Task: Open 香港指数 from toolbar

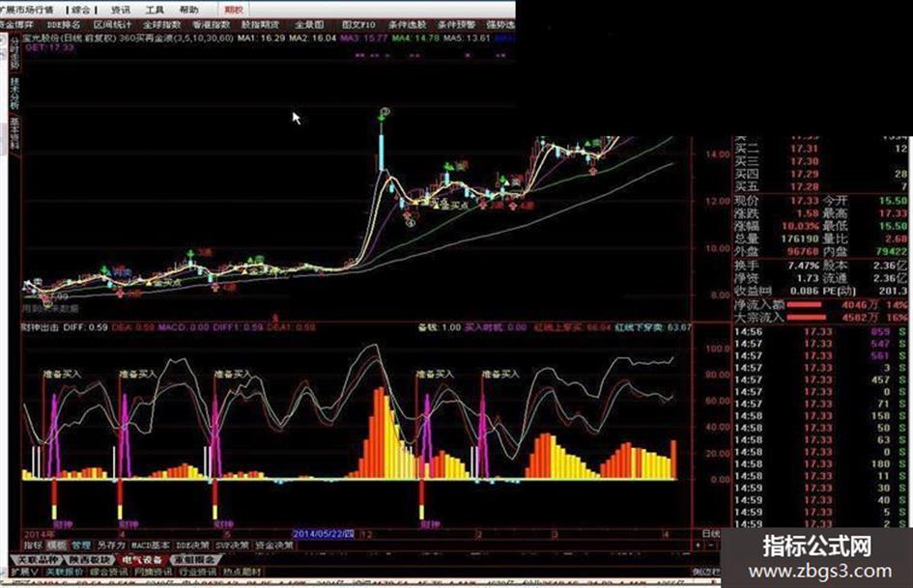Action: pos(212,24)
